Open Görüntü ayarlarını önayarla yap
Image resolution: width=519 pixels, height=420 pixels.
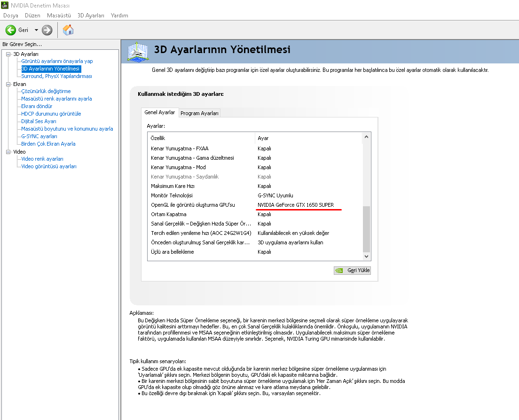tap(57, 61)
